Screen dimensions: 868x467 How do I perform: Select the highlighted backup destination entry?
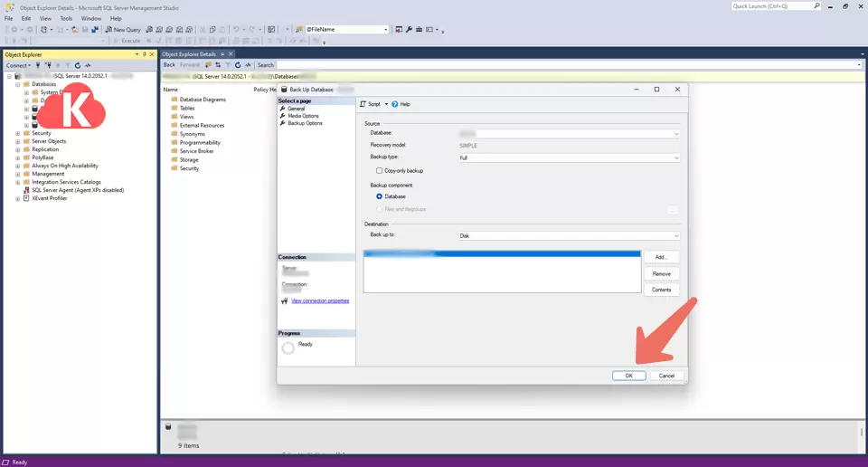tap(502, 255)
